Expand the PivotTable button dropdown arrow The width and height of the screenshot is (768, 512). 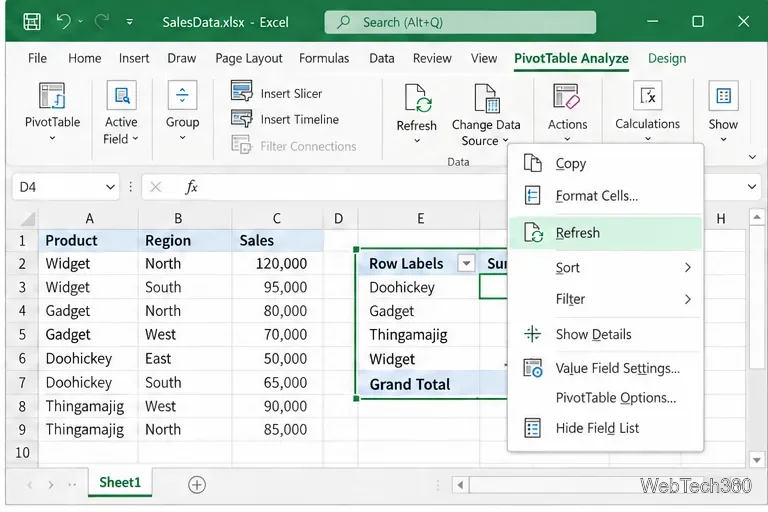(x=52, y=139)
